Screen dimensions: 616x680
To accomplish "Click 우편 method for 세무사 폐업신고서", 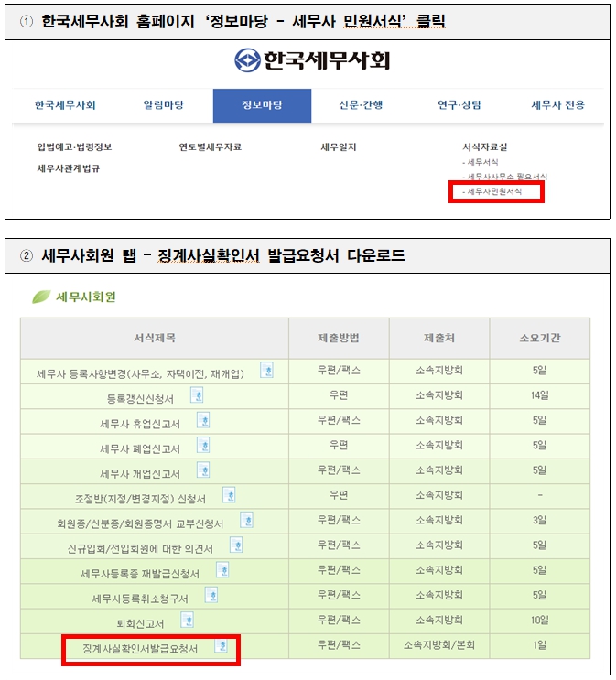I will [339, 445].
